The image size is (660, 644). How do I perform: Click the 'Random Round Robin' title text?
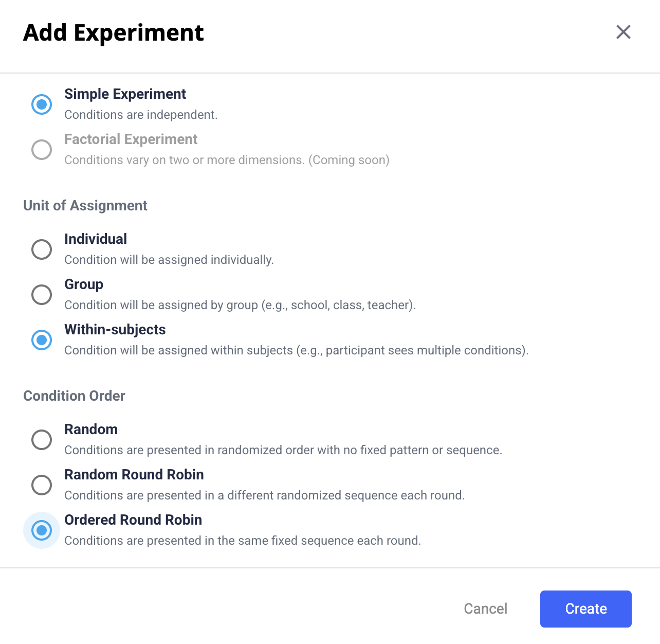pyautogui.click(x=134, y=475)
